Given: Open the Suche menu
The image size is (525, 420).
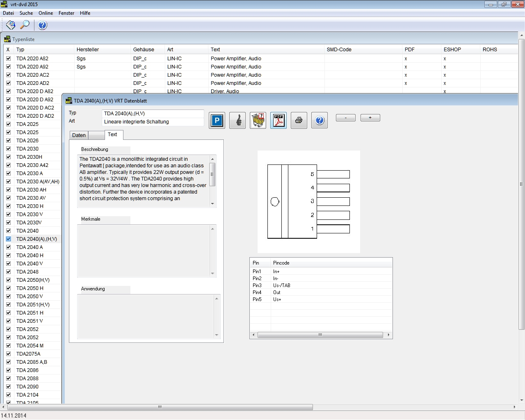Looking at the screenshot, I should pos(26,13).
